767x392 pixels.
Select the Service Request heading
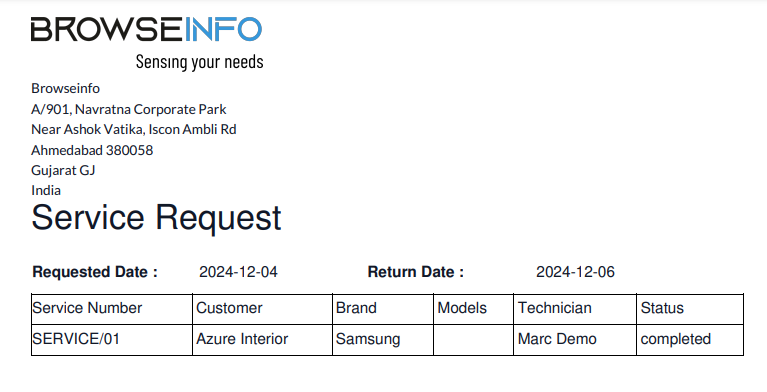157,218
